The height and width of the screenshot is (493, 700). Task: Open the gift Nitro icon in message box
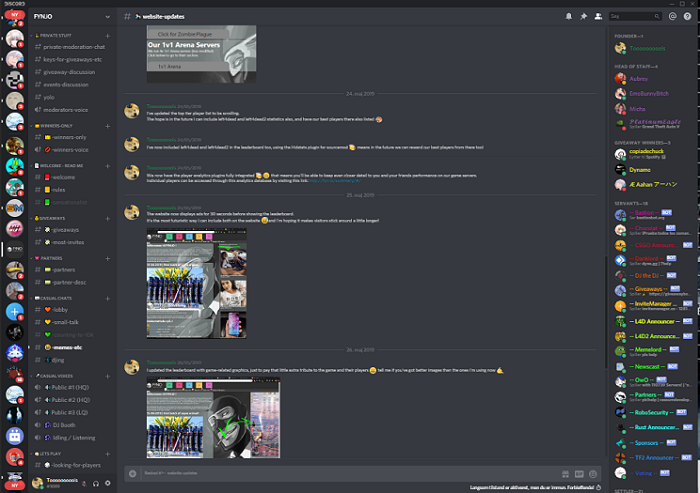pyautogui.click(x=565, y=474)
